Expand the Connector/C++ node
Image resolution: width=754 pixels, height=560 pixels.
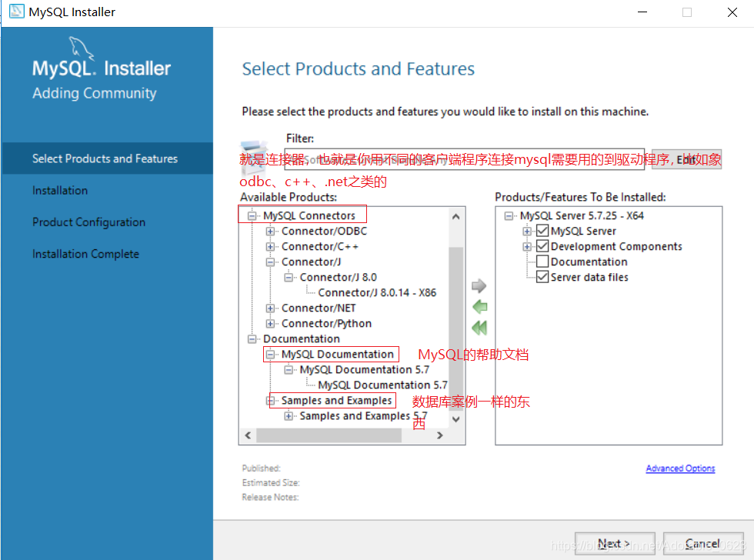pyautogui.click(x=270, y=247)
